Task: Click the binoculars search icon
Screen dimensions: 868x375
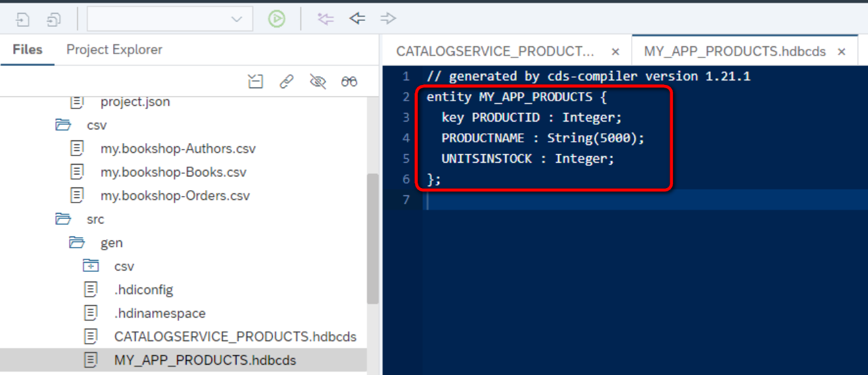Action: [349, 82]
